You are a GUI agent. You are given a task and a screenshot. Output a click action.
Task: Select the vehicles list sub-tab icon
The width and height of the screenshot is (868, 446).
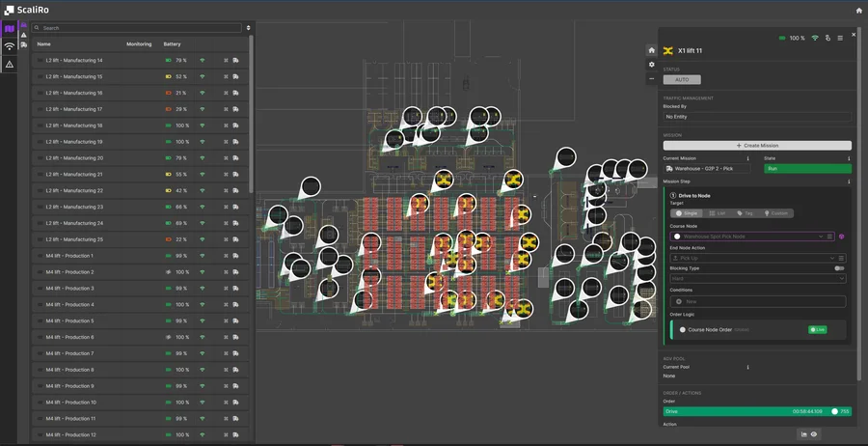(x=24, y=25)
